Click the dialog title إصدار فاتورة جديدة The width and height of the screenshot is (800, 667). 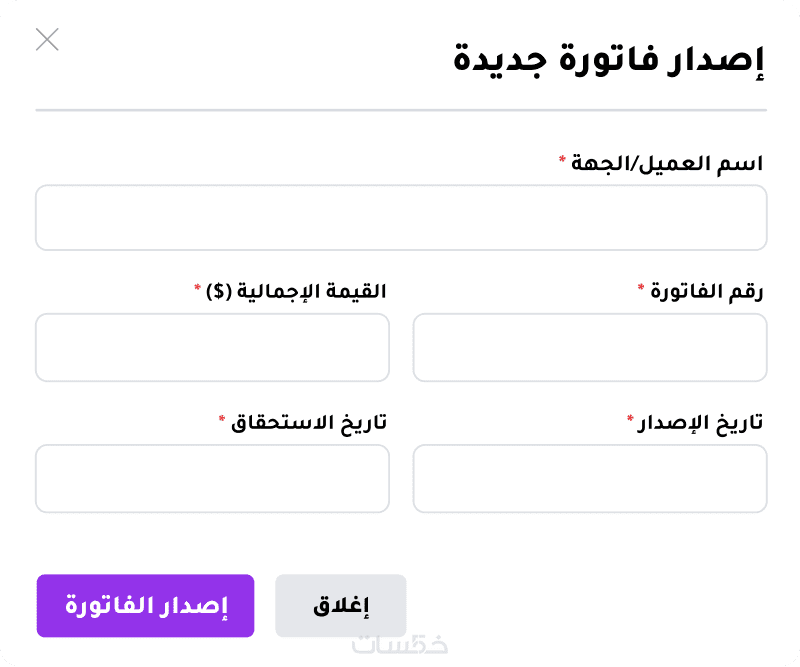click(x=609, y=59)
